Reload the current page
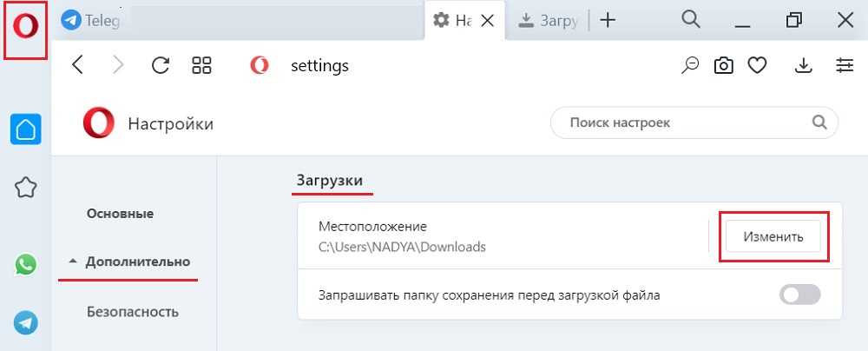The width and height of the screenshot is (868, 351). [x=161, y=65]
